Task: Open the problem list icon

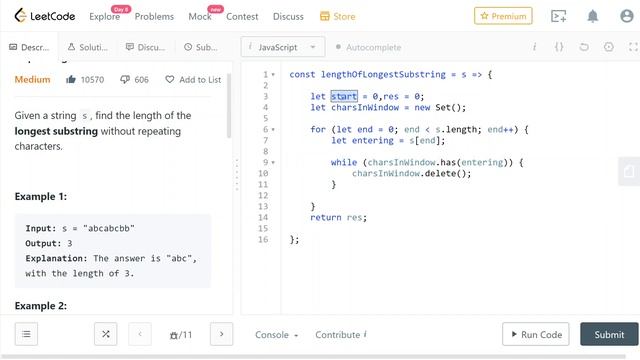Action: click(26, 334)
